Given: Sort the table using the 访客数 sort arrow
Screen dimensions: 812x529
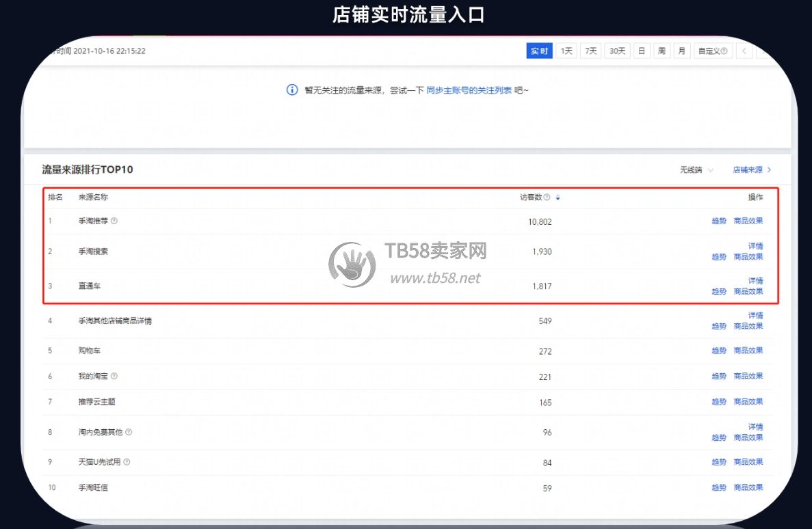Looking at the screenshot, I should 558,198.
